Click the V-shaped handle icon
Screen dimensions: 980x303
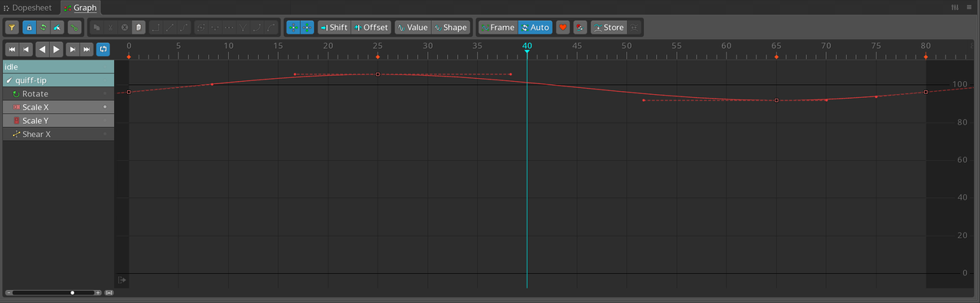(x=243, y=28)
